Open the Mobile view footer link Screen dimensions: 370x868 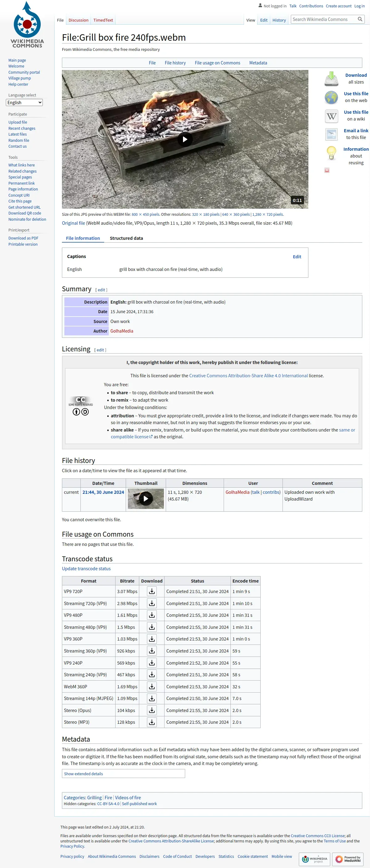(282, 857)
